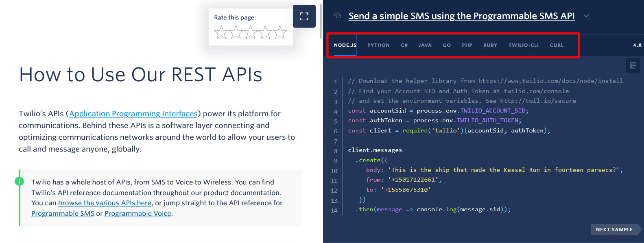Expand the code sample title chevron
Image resolution: width=644 pixels, height=243 pixels.
tap(586, 16)
